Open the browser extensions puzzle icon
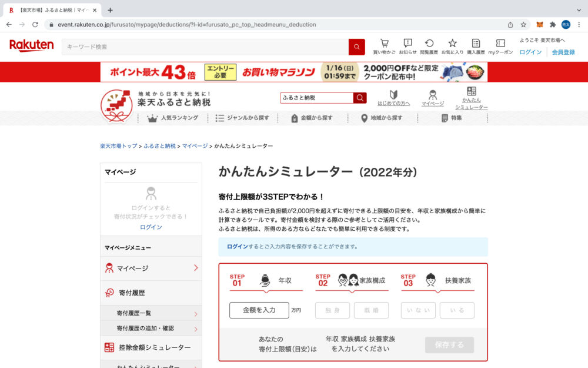Viewport: 588px width, 368px height. point(552,24)
